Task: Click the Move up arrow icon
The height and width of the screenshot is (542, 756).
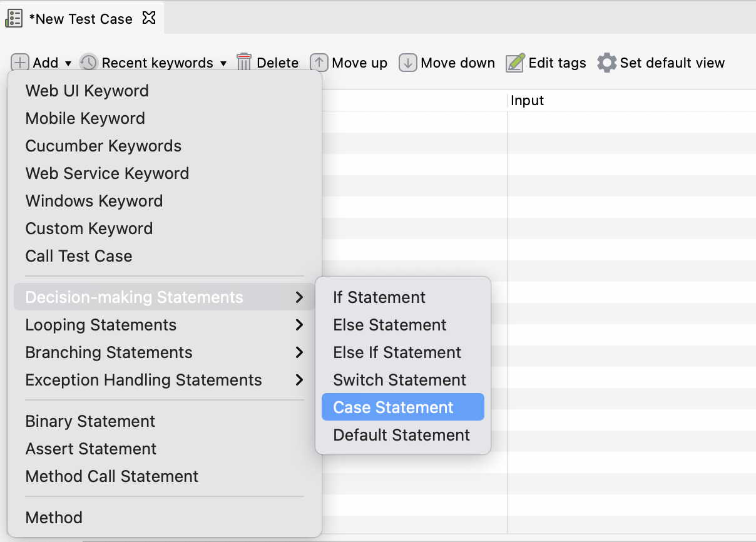Action: 319,63
